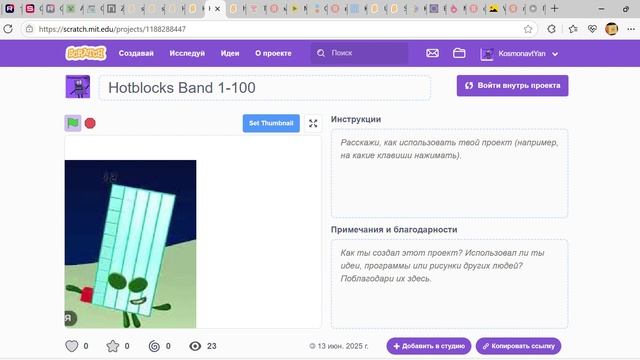Click into the Инструкции text area
Screen dimensions: 640x360
pyautogui.click(x=449, y=173)
